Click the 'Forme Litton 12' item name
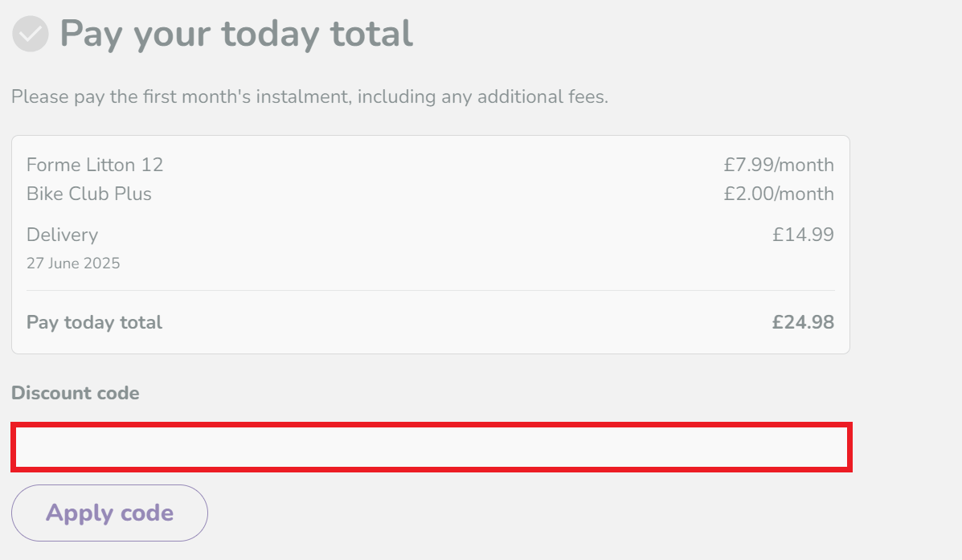 [x=95, y=165]
